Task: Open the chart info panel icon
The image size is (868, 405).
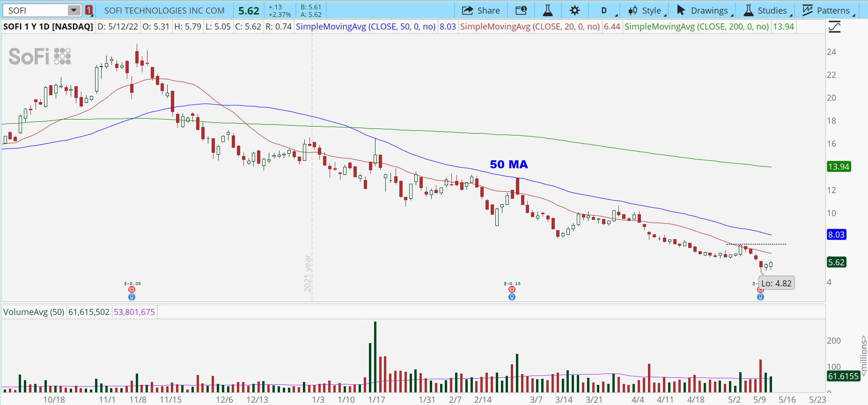Action: tap(521, 10)
